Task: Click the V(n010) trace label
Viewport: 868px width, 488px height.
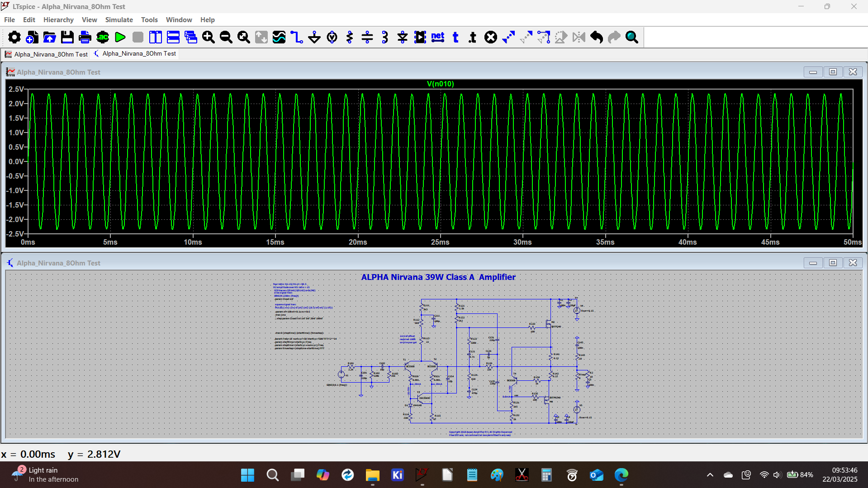Action: pos(440,84)
